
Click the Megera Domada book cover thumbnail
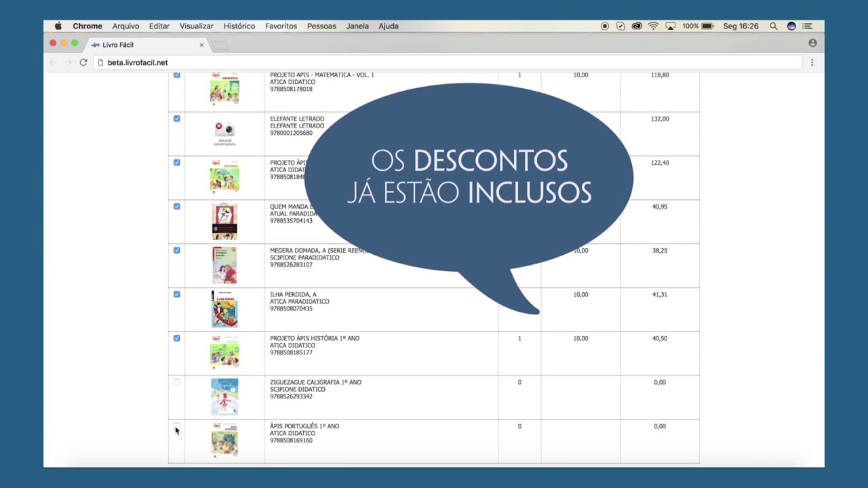click(x=224, y=265)
